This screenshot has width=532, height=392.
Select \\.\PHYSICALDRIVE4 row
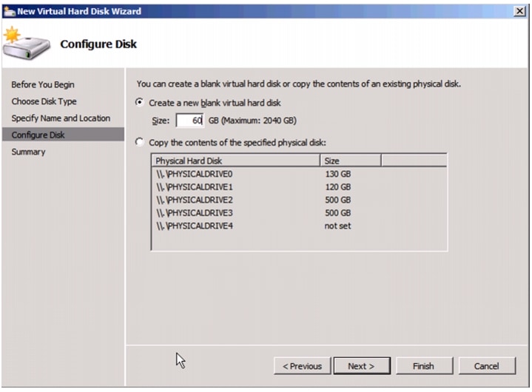299,226
